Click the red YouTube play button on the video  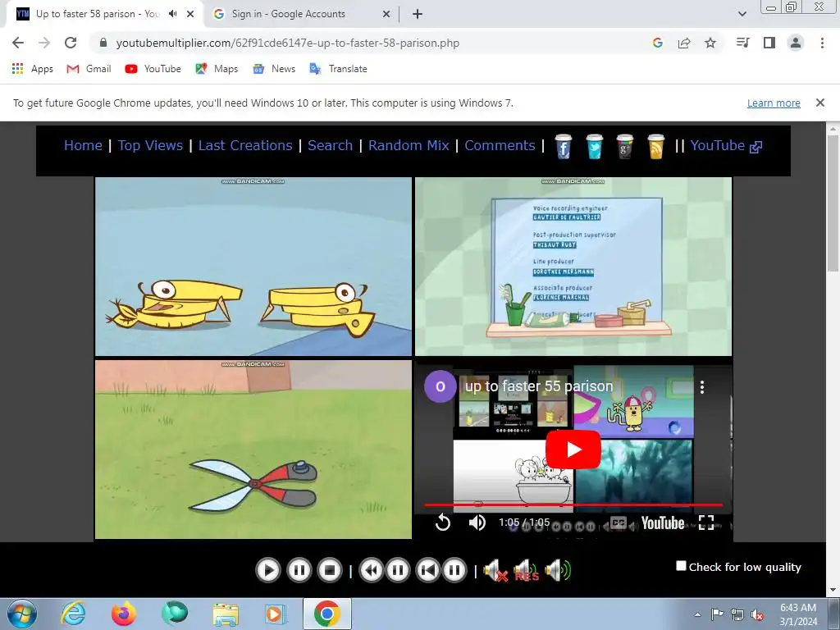573,449
